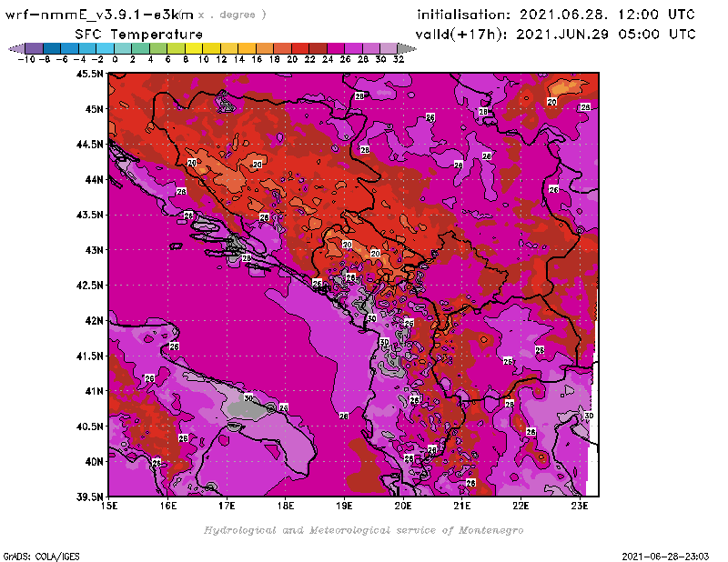This screenshot has height=562, width=728.
Task: Click the legend swatch between 26 and 28
Action: (353, 49)
